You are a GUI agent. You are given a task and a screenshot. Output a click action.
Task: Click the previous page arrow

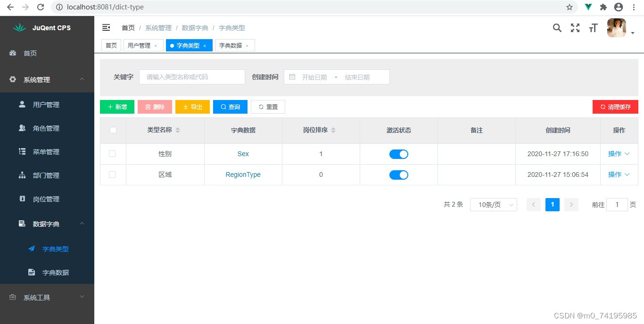534,205
